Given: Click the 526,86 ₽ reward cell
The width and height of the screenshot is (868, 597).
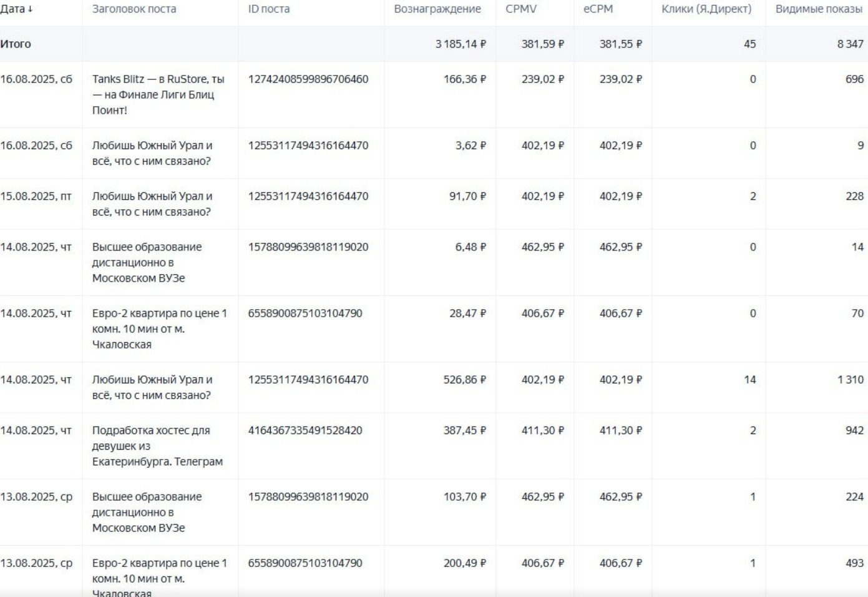Looking at the screenshot, I should click(x=464, y=380).
